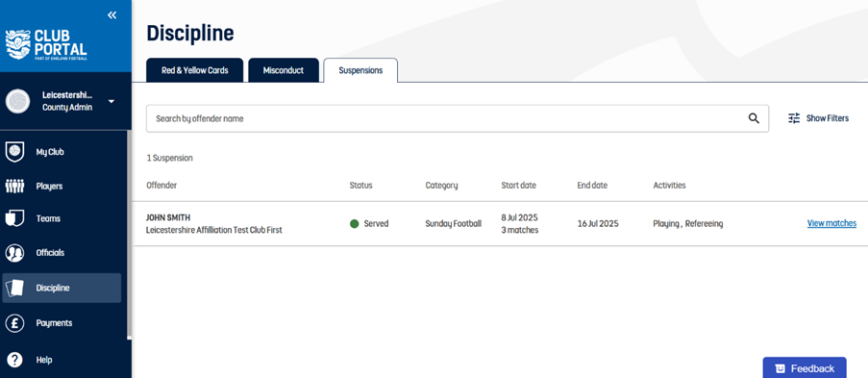The height and width of the screenshot is (378, 868).
Task: Click the Activities column header
Action: coord(669,185)
